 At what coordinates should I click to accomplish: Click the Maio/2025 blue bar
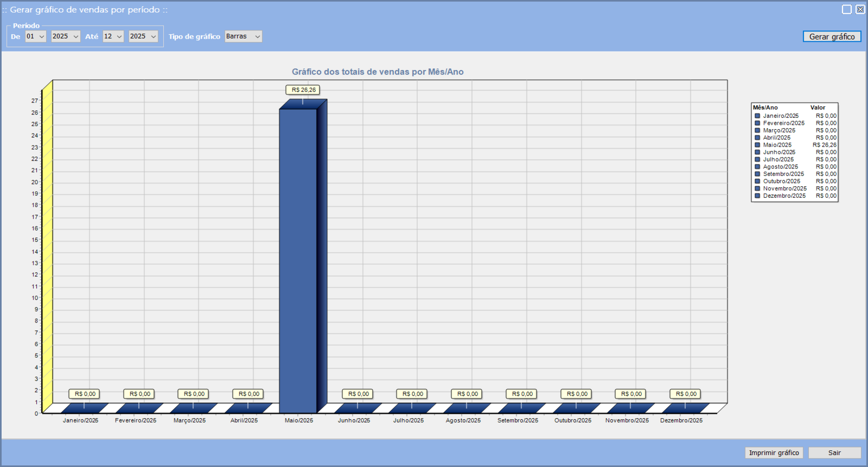[x=298, y=261]
